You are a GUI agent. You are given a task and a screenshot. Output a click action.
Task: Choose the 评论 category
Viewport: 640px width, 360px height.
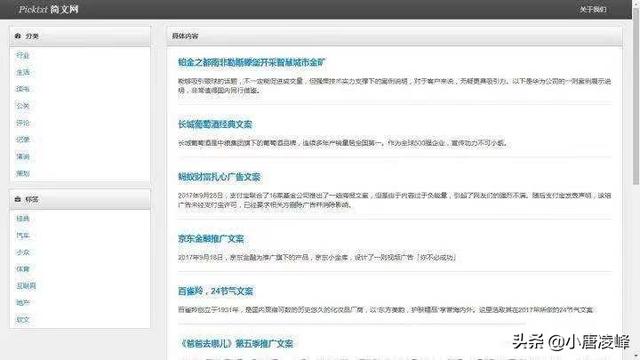click(23, 123)
